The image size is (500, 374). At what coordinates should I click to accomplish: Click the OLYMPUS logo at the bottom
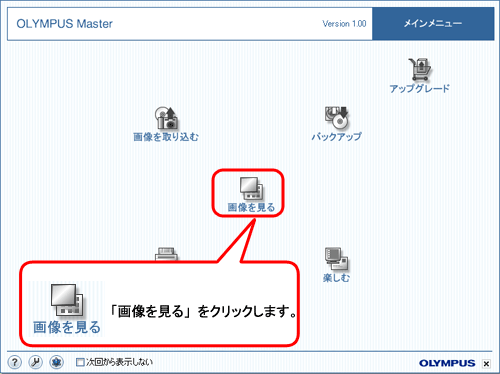tap(447, 363)
